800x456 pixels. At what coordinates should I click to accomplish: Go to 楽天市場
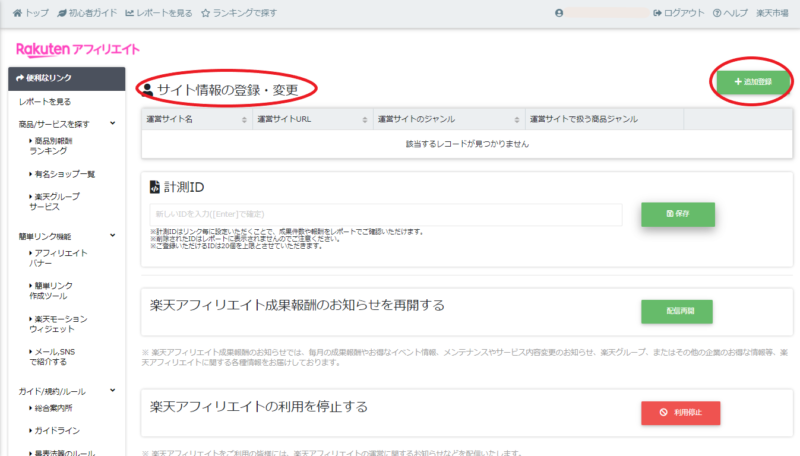pos(772,13)
